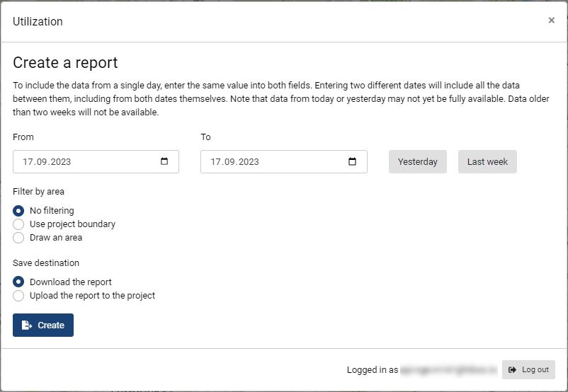
Task: Set date range to Yesterday
Action: tap(417, 162)
